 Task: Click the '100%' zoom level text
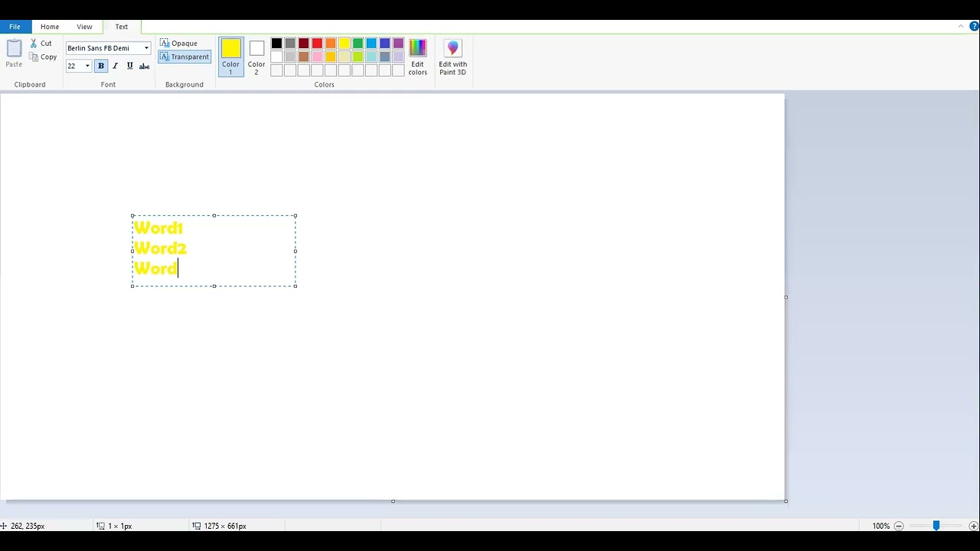coord(880,526)
